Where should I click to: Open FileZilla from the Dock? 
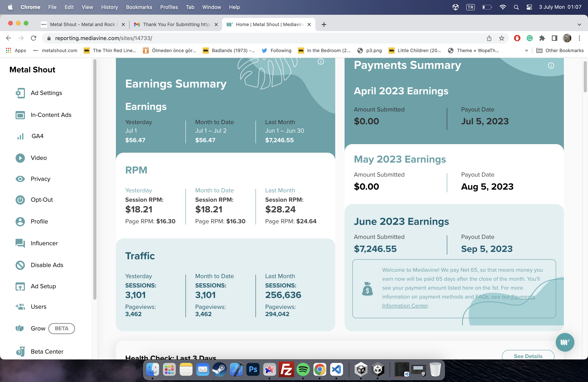click(286, 369)
